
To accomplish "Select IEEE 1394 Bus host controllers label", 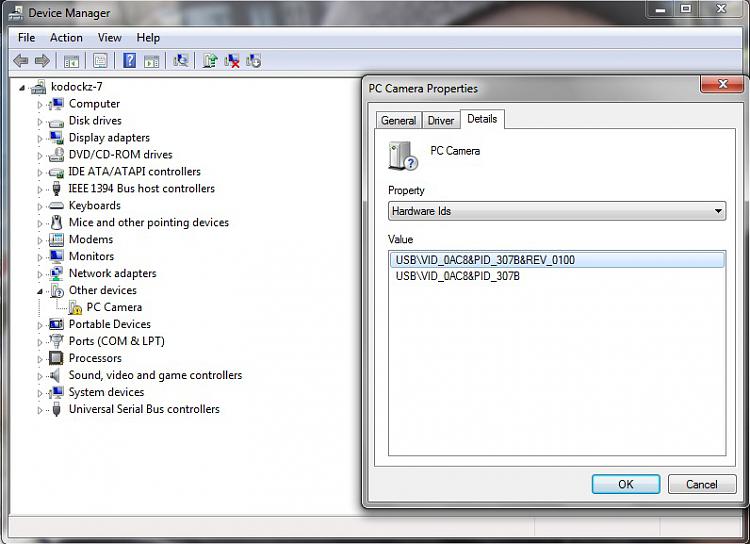I will pyautogui.click(x=142, y=188).
